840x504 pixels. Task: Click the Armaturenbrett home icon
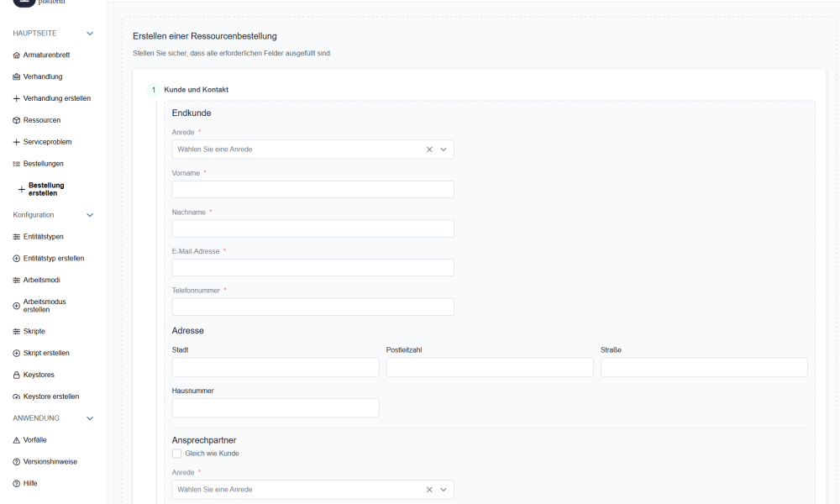[x=16, y=55]
